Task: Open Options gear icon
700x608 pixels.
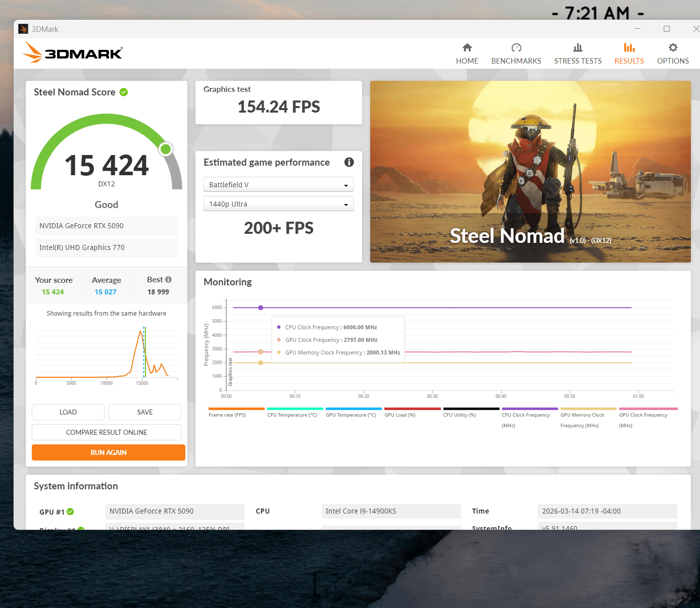Action: click(672, 48)
